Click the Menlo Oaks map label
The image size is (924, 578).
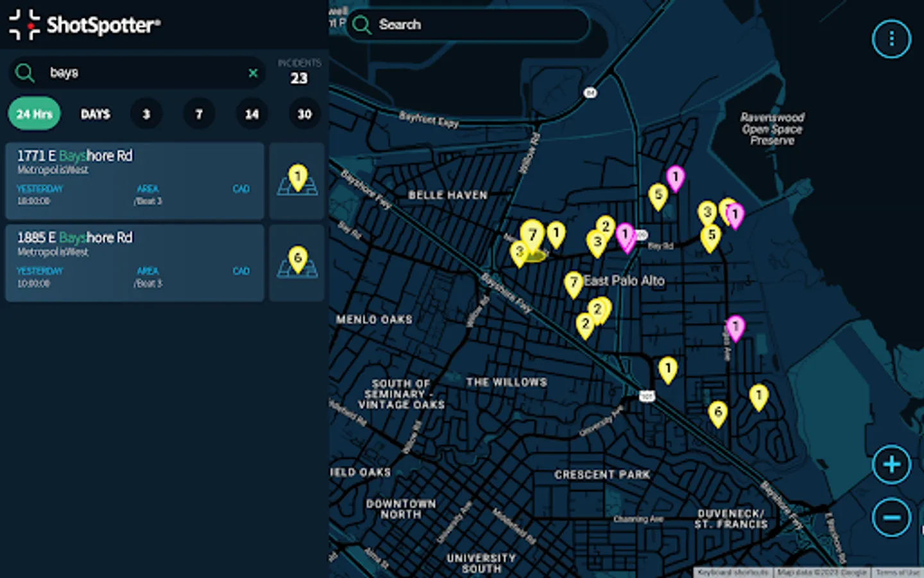point(374,319)
